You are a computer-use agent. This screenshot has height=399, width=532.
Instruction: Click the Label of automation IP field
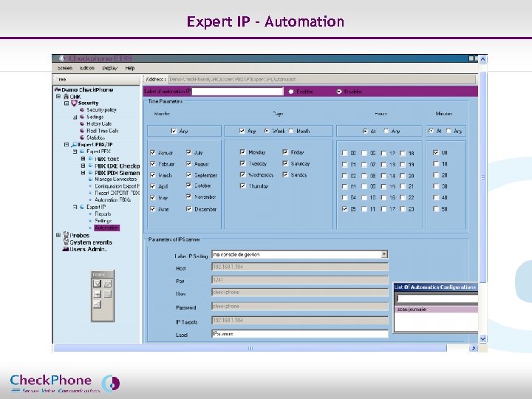pos(237,92)
